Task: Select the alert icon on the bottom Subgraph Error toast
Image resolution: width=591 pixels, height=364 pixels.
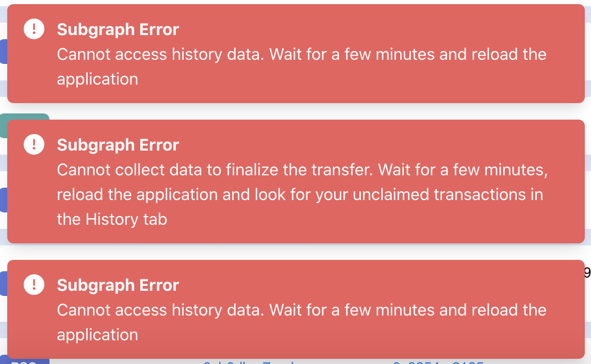Action: point(34,285)
